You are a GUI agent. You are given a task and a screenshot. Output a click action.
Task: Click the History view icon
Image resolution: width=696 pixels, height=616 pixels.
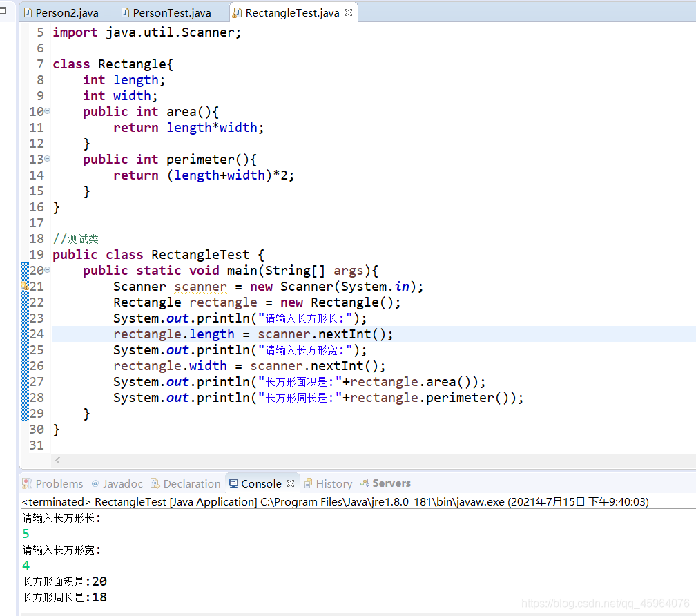tap(308, 483)
